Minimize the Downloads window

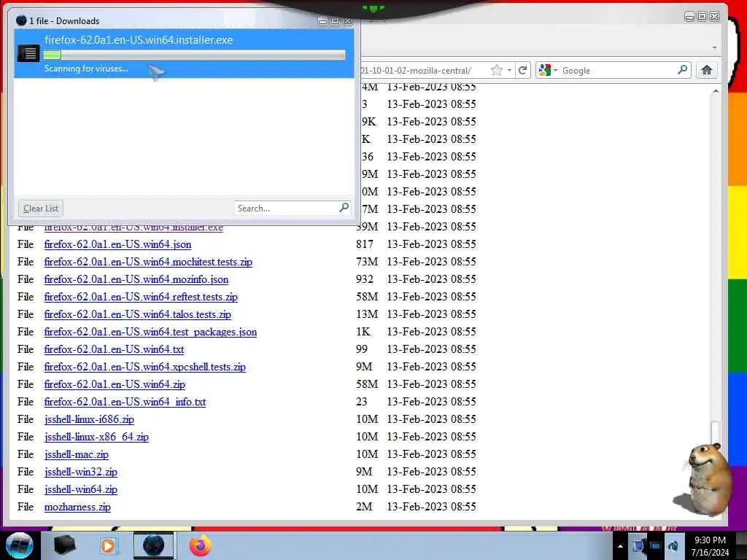tap(322, 21)
